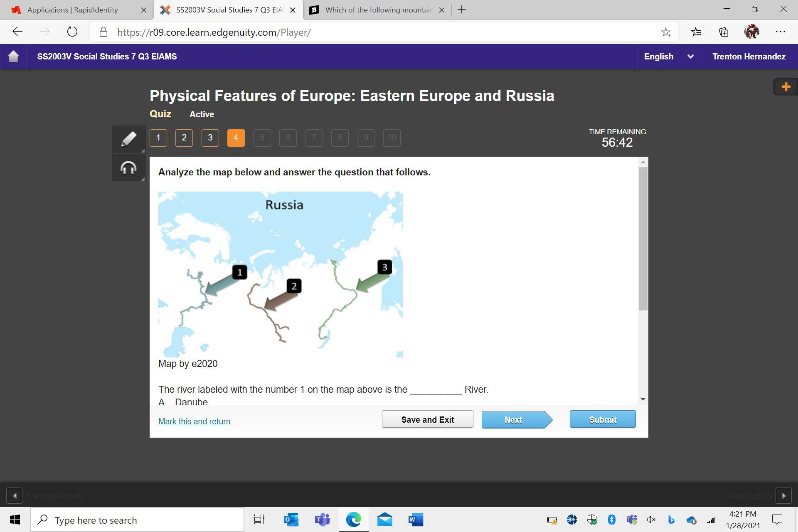Screen dimensions: 798x532
Task: Open the pencil highlighter tool
Action: point(128,139)
